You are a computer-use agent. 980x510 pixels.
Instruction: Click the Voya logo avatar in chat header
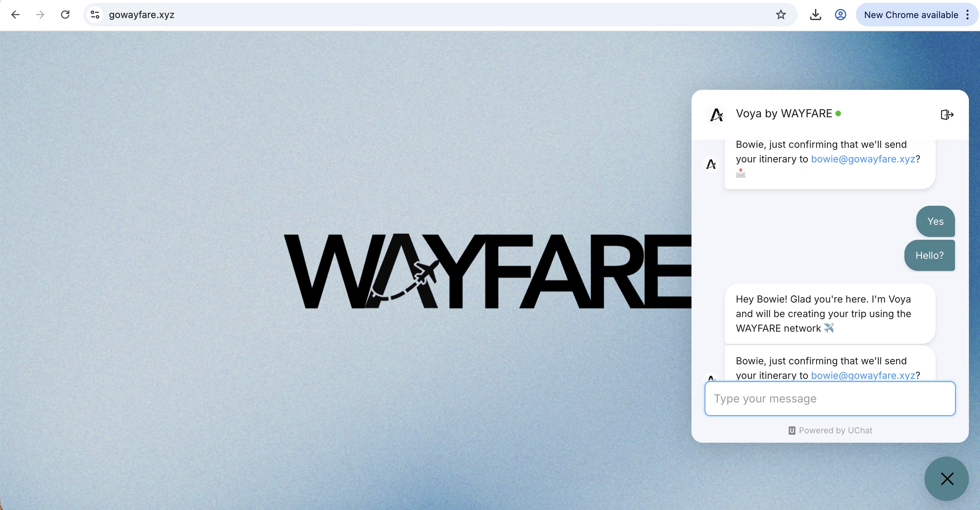pyautogui.click(x=716, y=114)
